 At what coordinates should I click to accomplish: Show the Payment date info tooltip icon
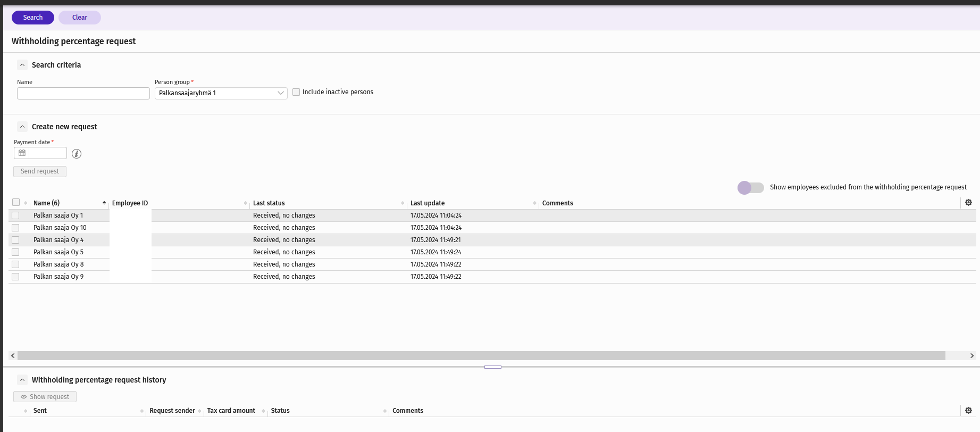coord(77,154)
